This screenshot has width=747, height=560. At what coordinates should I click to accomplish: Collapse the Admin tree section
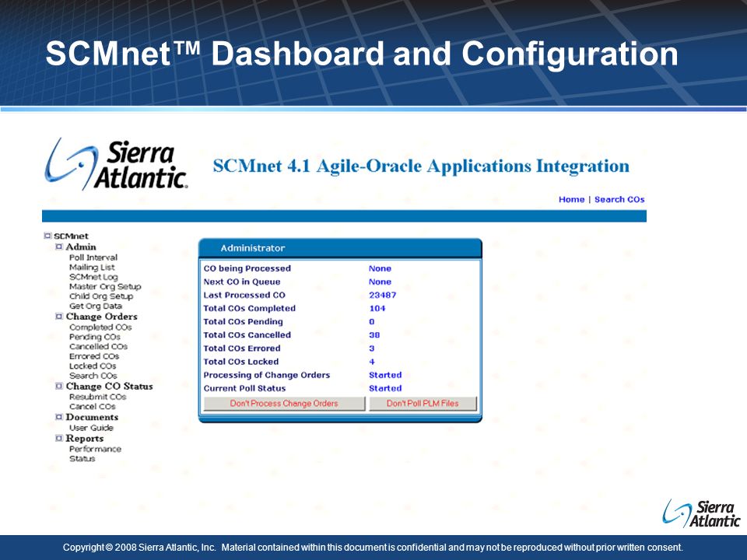point(59,247)
